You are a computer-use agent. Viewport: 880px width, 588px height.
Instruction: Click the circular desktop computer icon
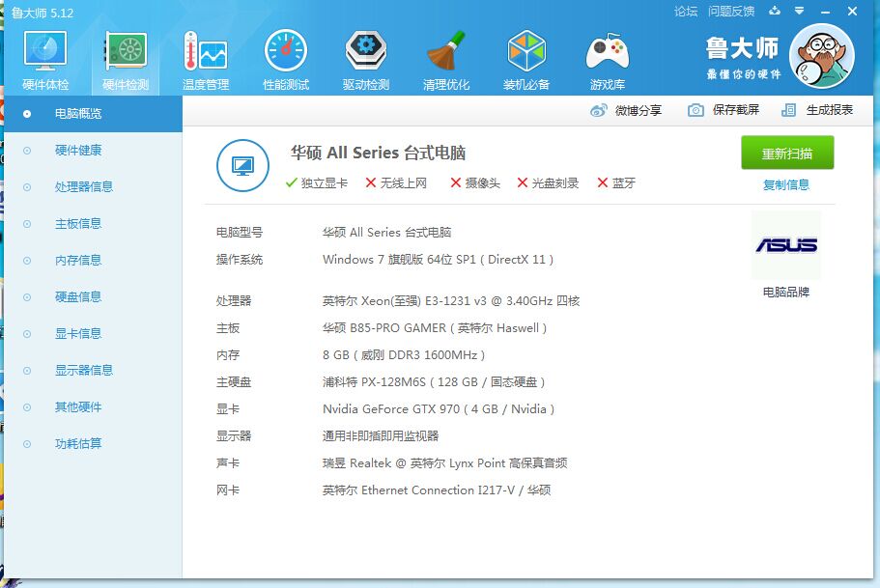tap(243, 165)
